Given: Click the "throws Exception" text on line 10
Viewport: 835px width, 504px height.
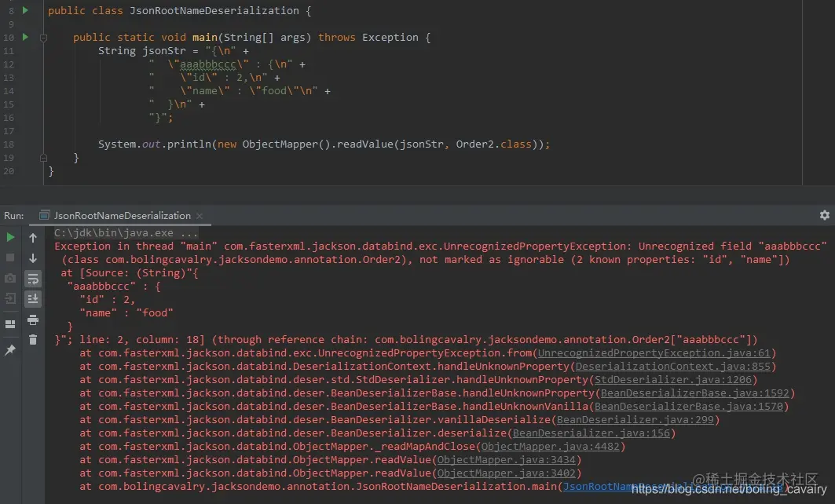Looking at the screenshot, I should (368, 37).
